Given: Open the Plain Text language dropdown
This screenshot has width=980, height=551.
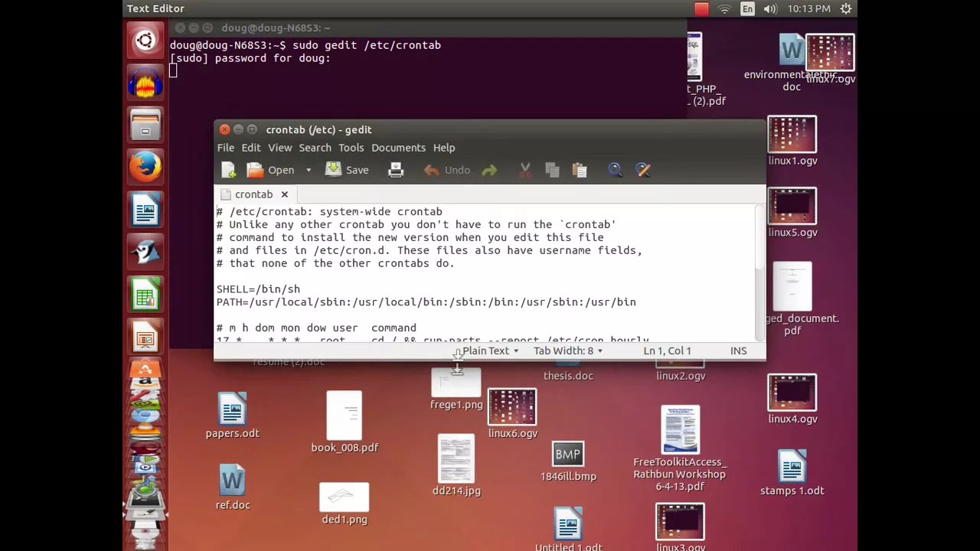Looking at the screenshot, I should point(490,350).
